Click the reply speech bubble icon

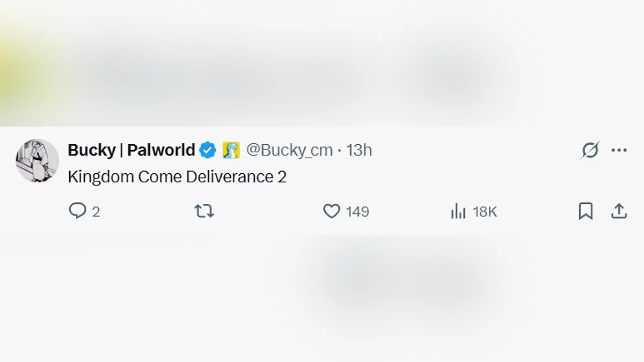77,211
